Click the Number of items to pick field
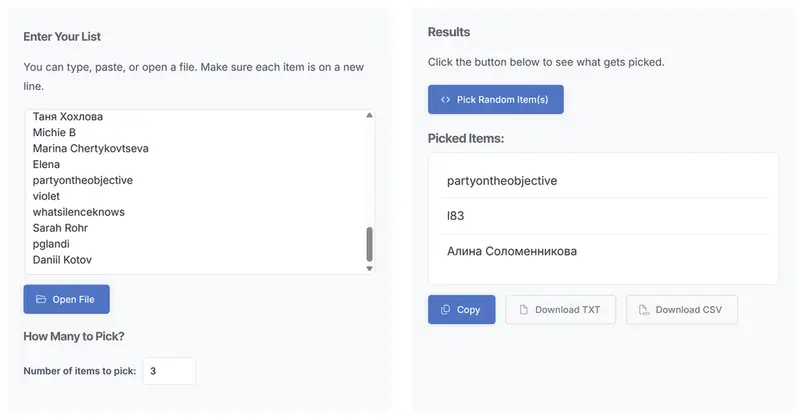Viewport: 800px width, 417px height. pos(168,371)
